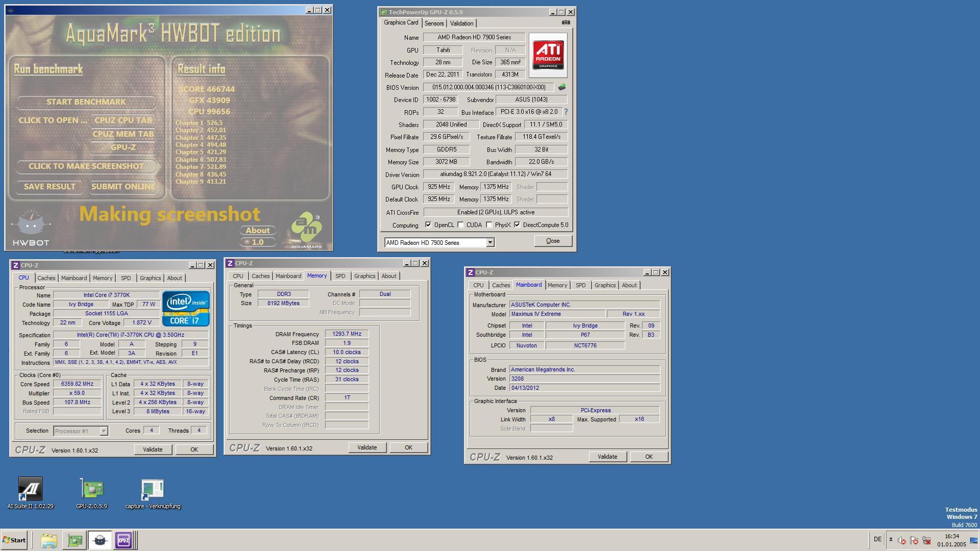
Task: Click the Core Voltage 1.872 V field
Action: [141, 323]
